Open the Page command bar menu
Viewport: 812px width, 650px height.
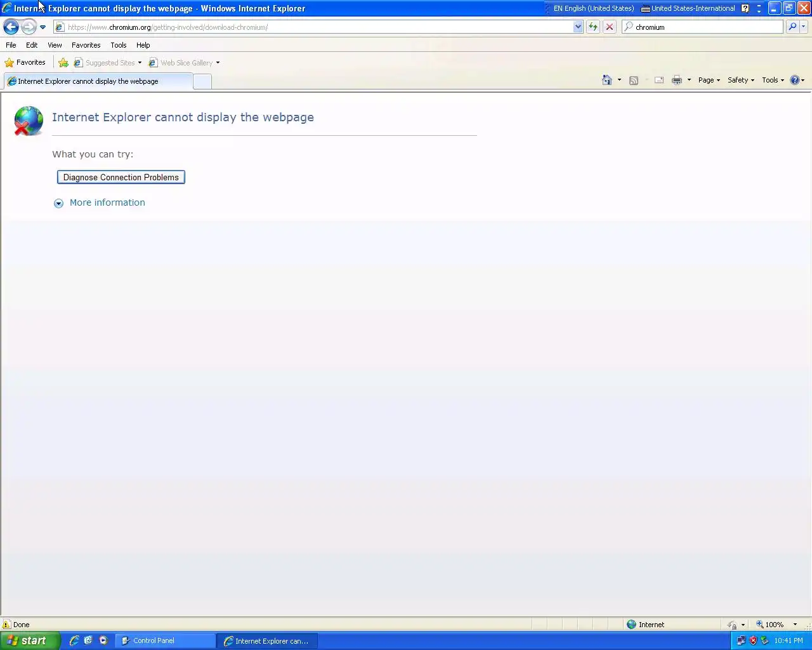click(x=709, y=80)
